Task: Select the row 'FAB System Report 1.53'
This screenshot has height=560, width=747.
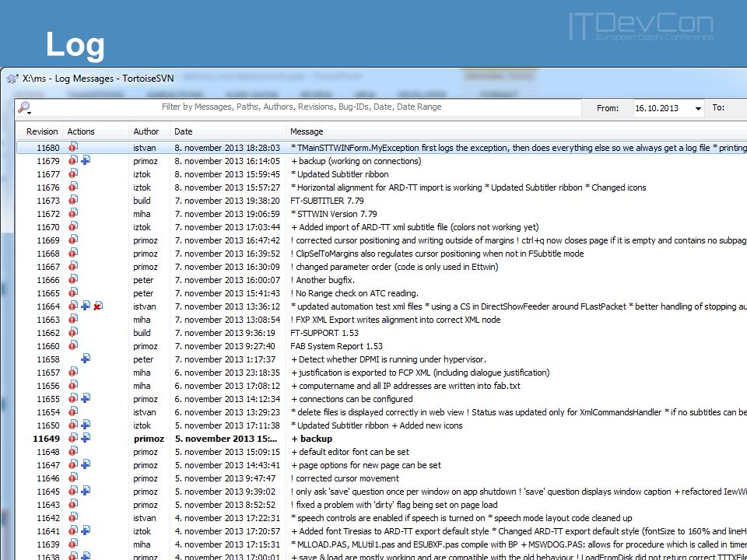Action: point(381,346)
